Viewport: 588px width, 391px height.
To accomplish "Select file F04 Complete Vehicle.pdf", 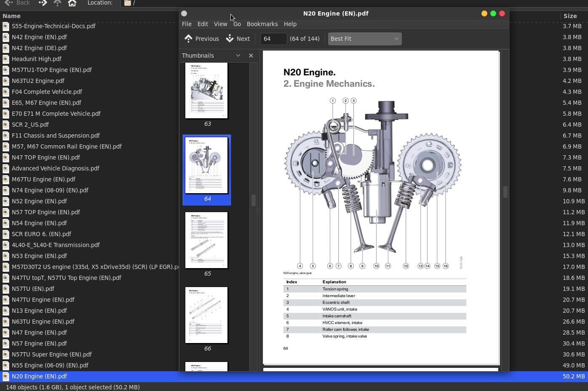I will point(47,92).
